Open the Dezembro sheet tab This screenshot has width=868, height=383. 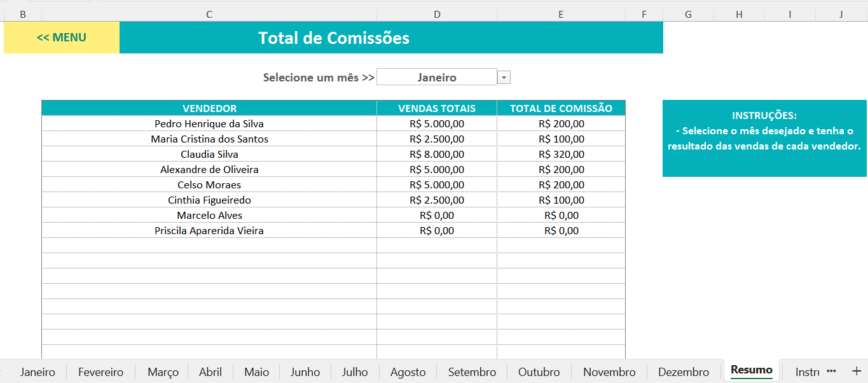pyautogui.click(x=684, y=372)
